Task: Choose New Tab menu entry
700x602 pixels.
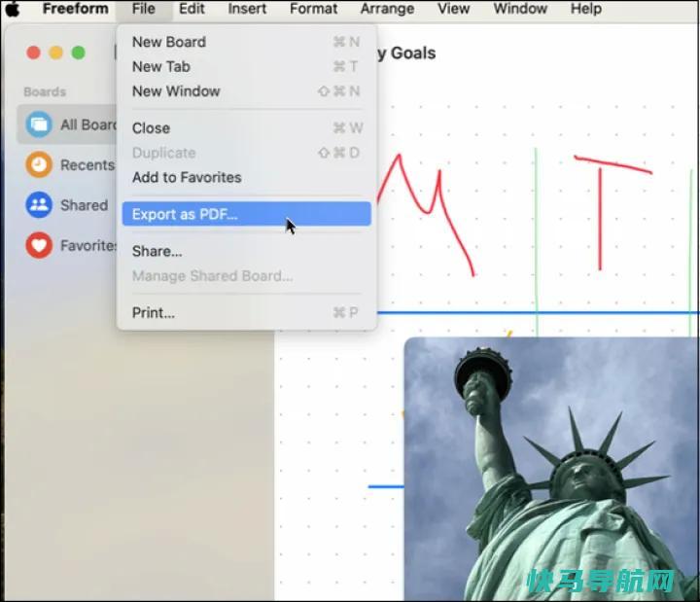Action: pyautogui.click(x=246, y=66)
